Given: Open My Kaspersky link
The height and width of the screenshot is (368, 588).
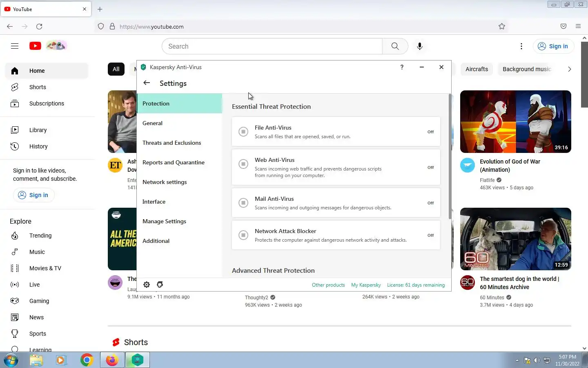Looking at the screenshot, I should pyautogui.click(x=366, y=285).
